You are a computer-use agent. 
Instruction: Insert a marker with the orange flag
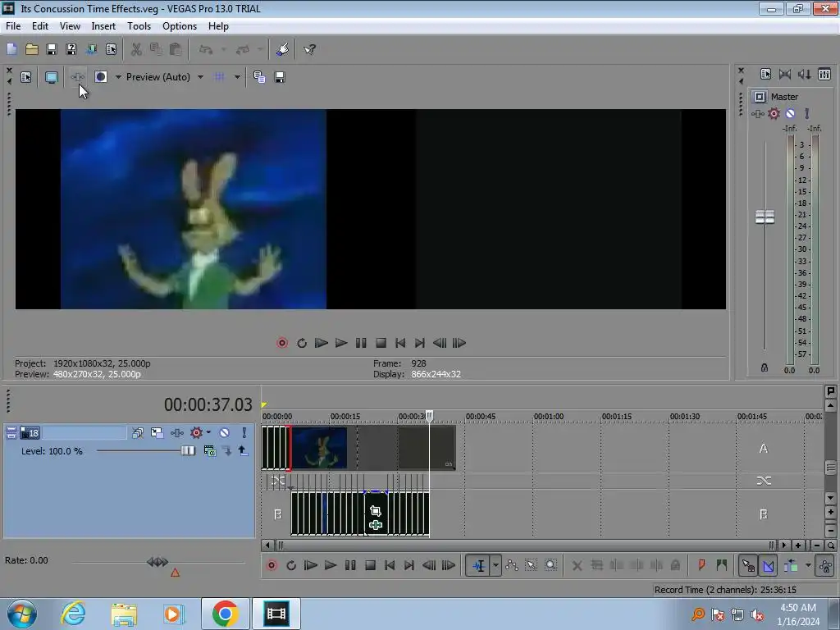click(x=701, y=566)
